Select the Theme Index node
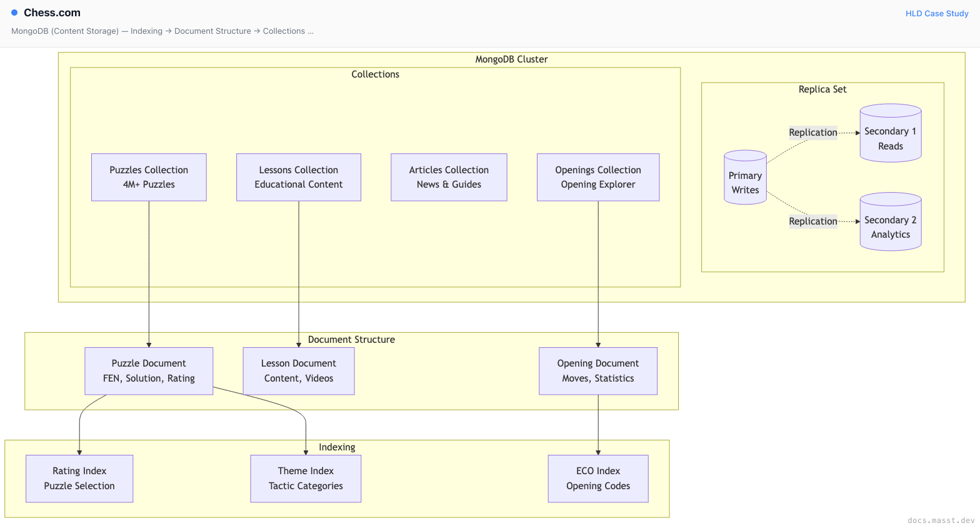 coord(306,479)
